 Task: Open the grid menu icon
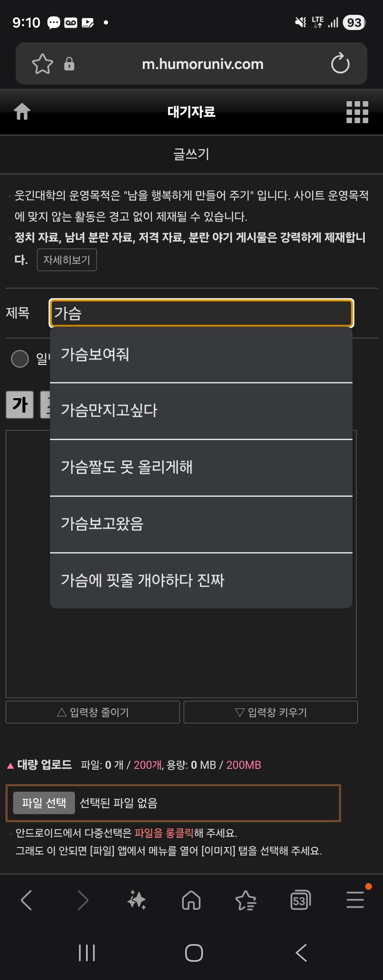357,112
